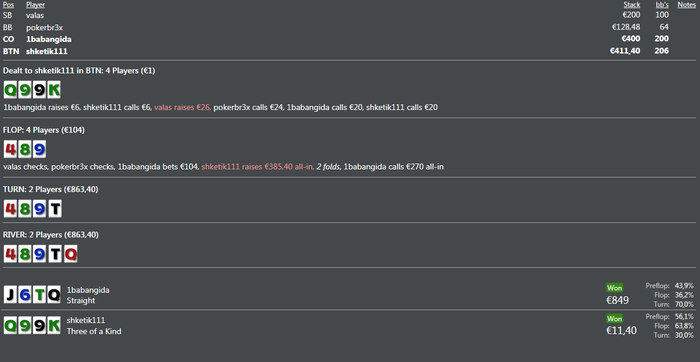Click the Stack column header
Viewport: 700px width, 362px height.
point(632,5)
